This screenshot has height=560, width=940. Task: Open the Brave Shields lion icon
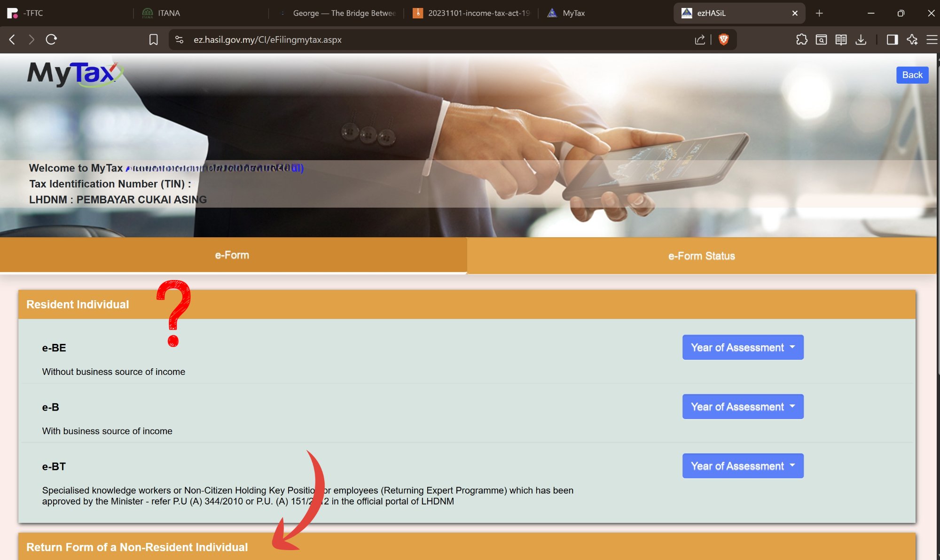(x=724, y=39)
